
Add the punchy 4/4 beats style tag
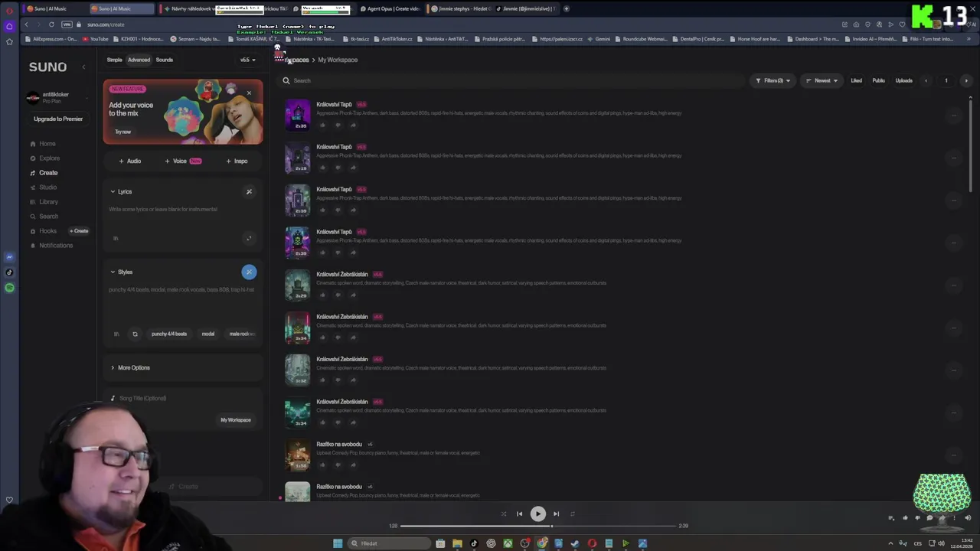(169, 334)
